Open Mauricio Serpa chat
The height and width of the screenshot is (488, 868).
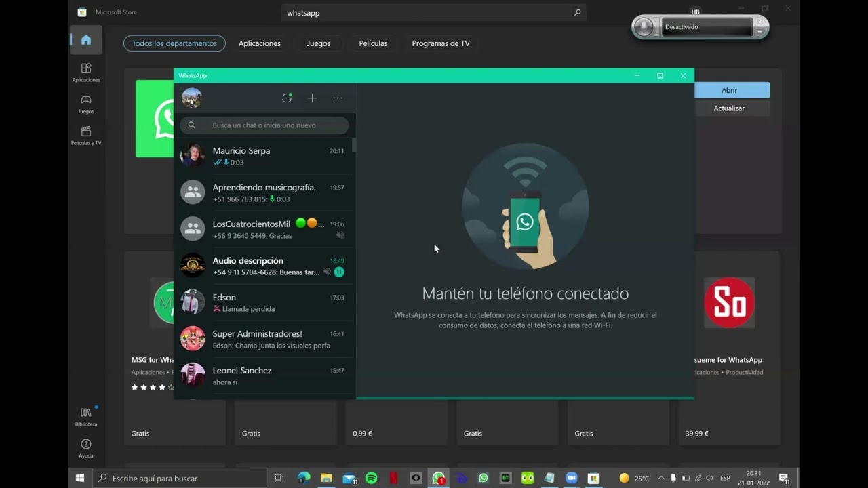[264, 156]
